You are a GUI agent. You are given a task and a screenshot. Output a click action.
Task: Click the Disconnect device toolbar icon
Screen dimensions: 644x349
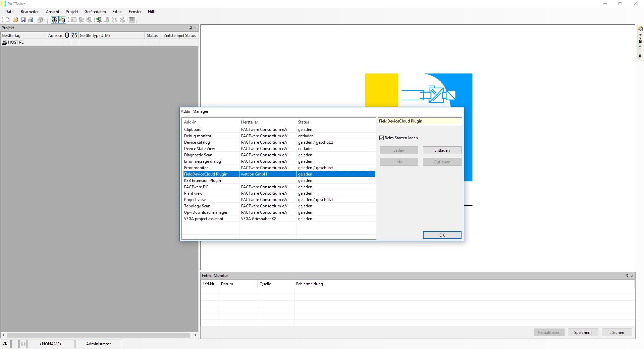[122, 20]
